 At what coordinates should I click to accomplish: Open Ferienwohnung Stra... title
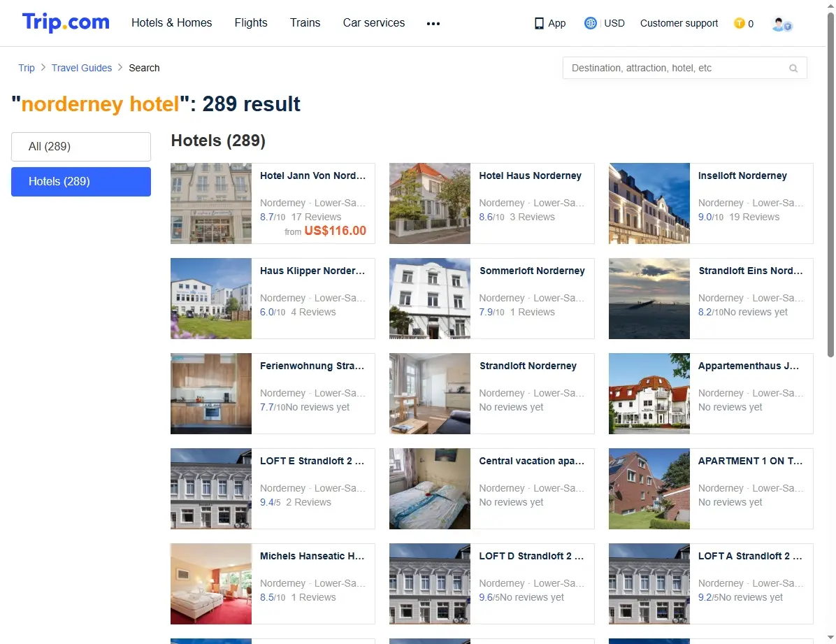tap(312, 366)
